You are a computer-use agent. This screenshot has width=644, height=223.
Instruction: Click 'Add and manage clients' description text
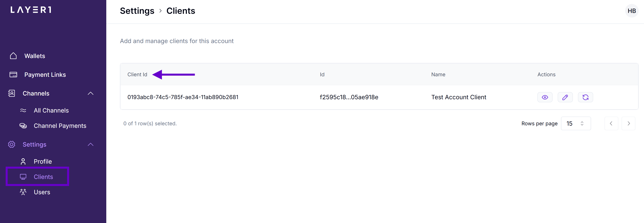coord(177,41)
